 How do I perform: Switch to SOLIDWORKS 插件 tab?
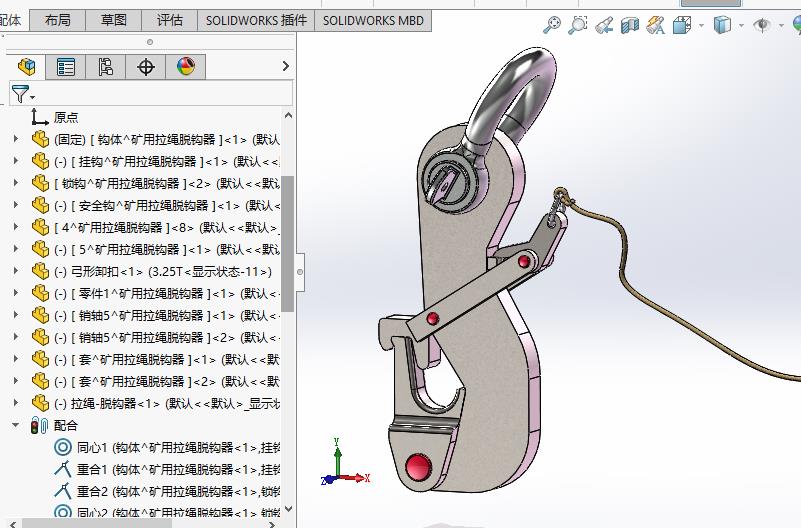256,20
